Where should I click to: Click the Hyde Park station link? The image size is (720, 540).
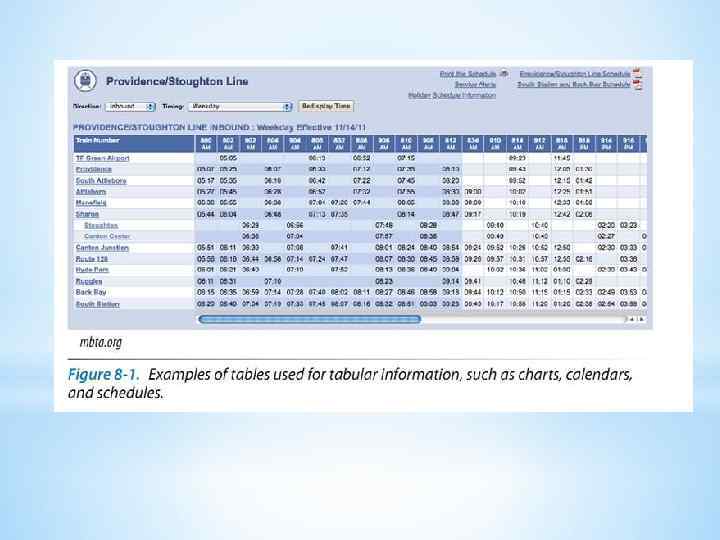[92, 270]
